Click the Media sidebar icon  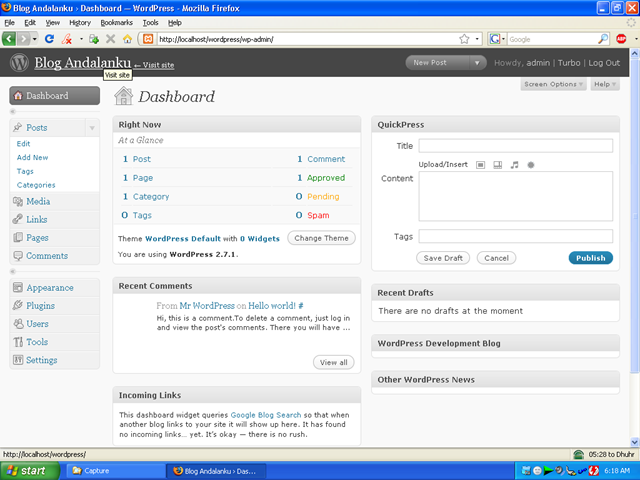[x=18, y=201]
